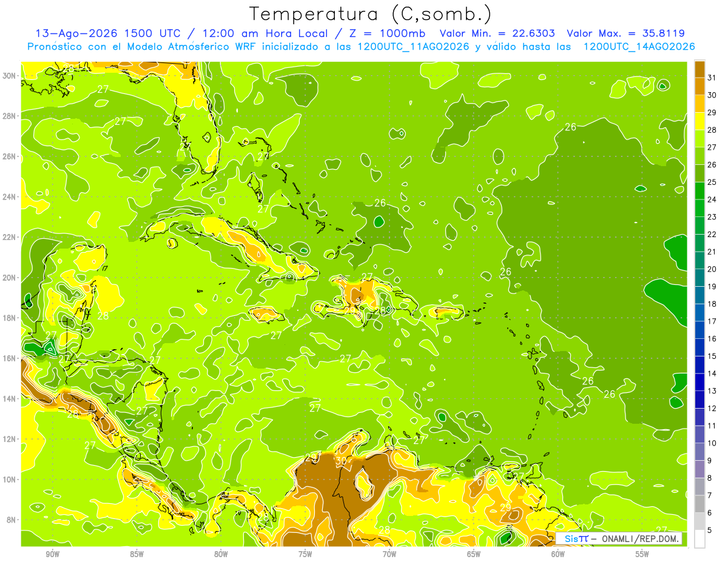Select the 'Valor Max. = 35.8119' value
728x562 pixels.
pyautogui.click(x=625, y=33)
